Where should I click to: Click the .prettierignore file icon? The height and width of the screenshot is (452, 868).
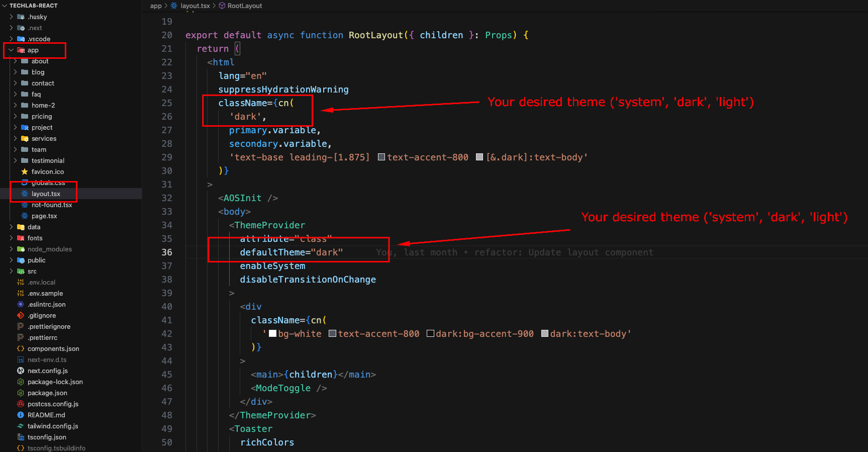click(x=21, y=326)
